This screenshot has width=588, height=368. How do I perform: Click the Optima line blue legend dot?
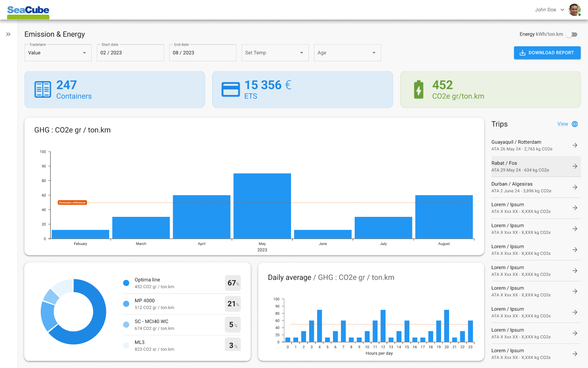pyautogui.click(x=126, y=283)
